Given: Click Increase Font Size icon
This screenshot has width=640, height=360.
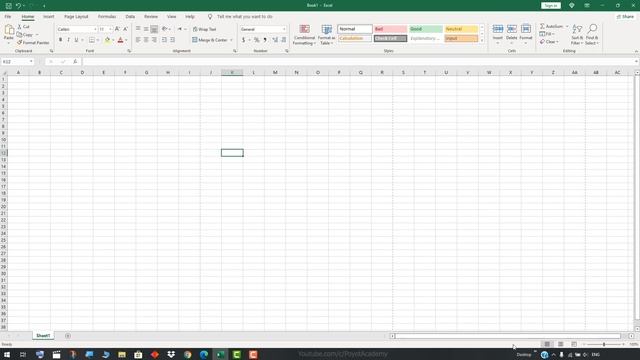Looking at the screenshot, I should click(x=117, y=29).
